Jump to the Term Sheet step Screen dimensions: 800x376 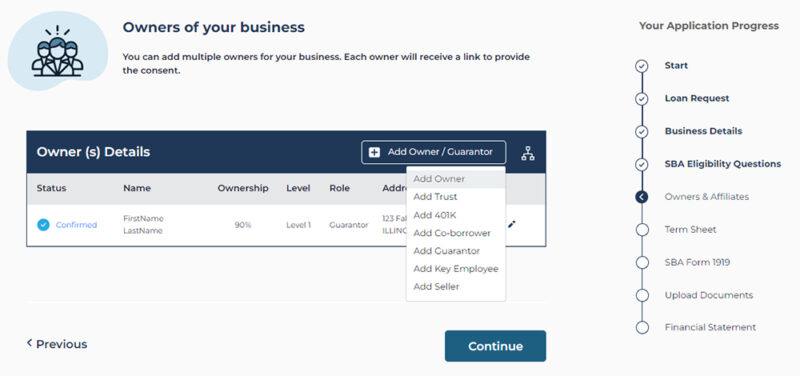coord(690,230)
